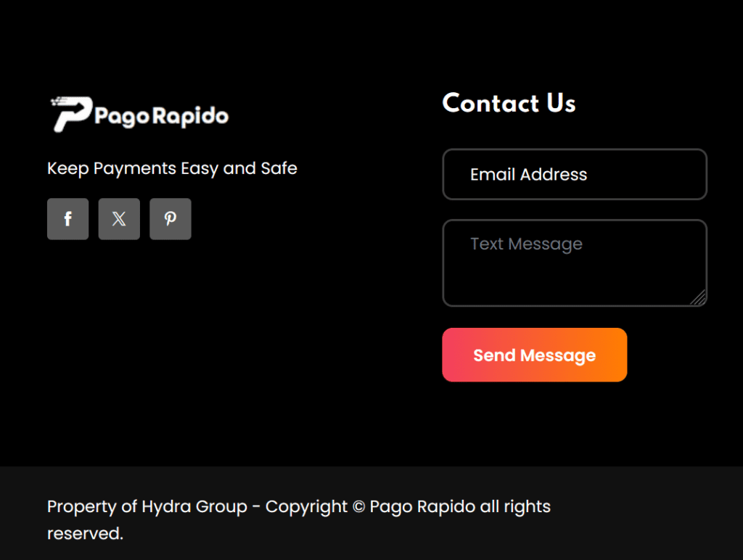Screen dimensions: 743x560
Task: Select the tagline Keep Payments Easy and Safe
Action: 172,168
